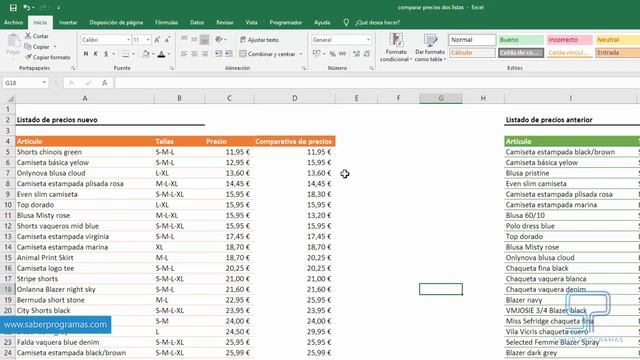The width and height of the screenshot is (640, 360).
Task: Click the Copiar formato paintbrush
Action: click(48, 57)
